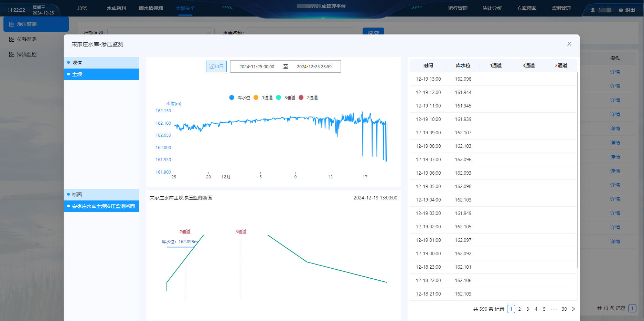The image size is (644, 321).
Task: Click the 渗流监控 sidebar grid icon
Action: coord(12,54)
